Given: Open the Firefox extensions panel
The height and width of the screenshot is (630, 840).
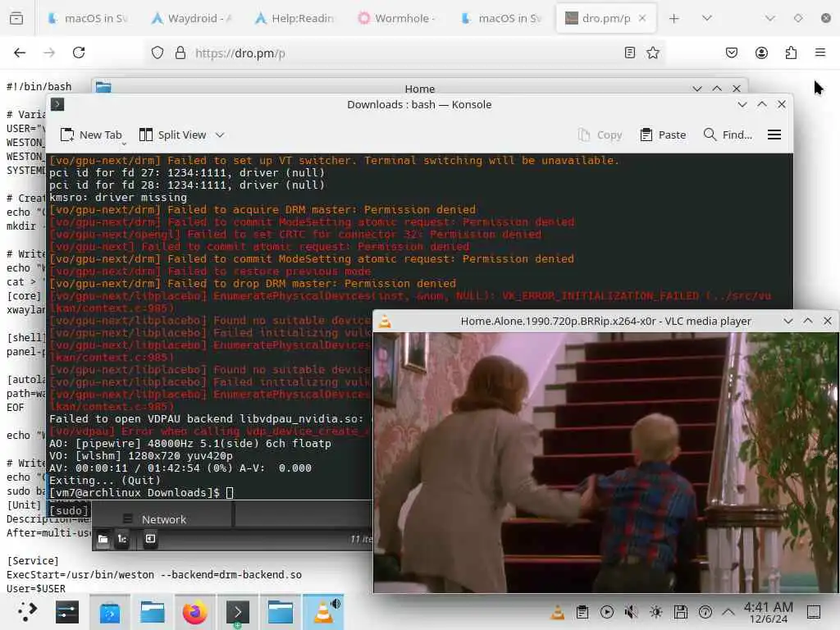Looking at the screenshot, I should pyautogui.click(x=791, y=52).
